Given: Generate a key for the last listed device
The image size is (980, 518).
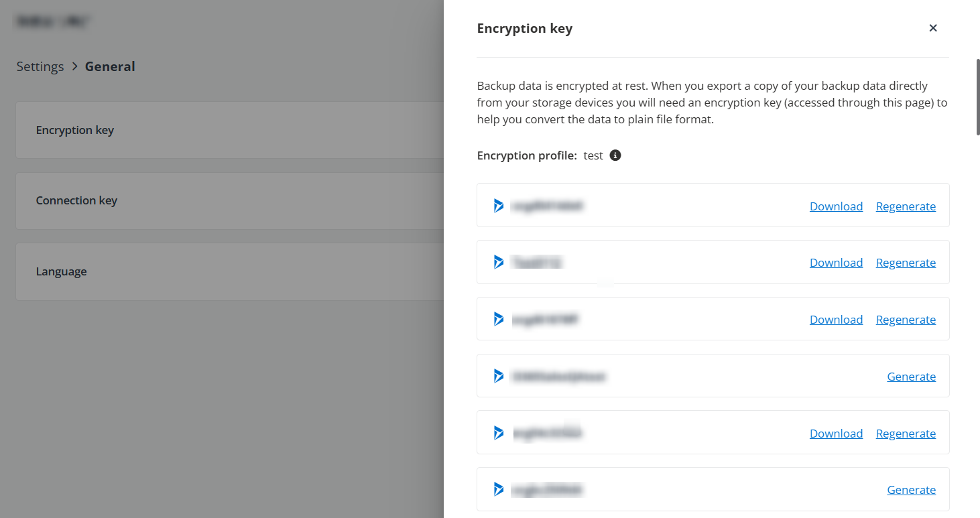Looking at the screenshot, I should click(911, 489).
